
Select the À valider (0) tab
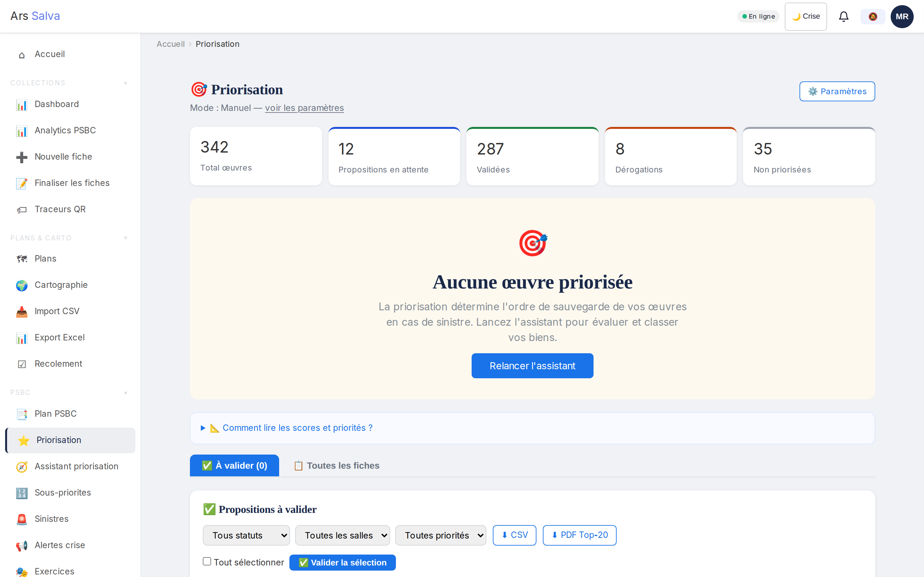[x=234, y=465]
